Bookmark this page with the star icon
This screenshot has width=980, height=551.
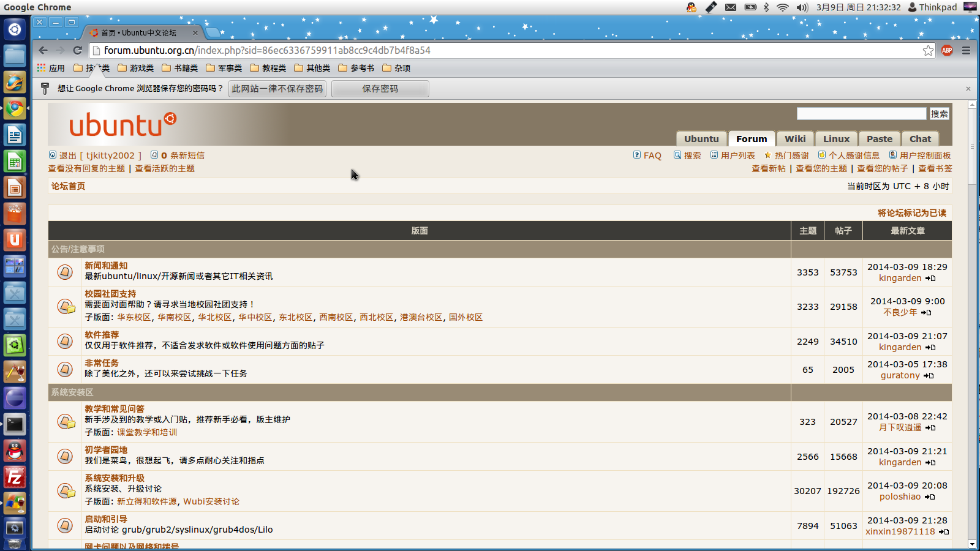tap(928, 50)
